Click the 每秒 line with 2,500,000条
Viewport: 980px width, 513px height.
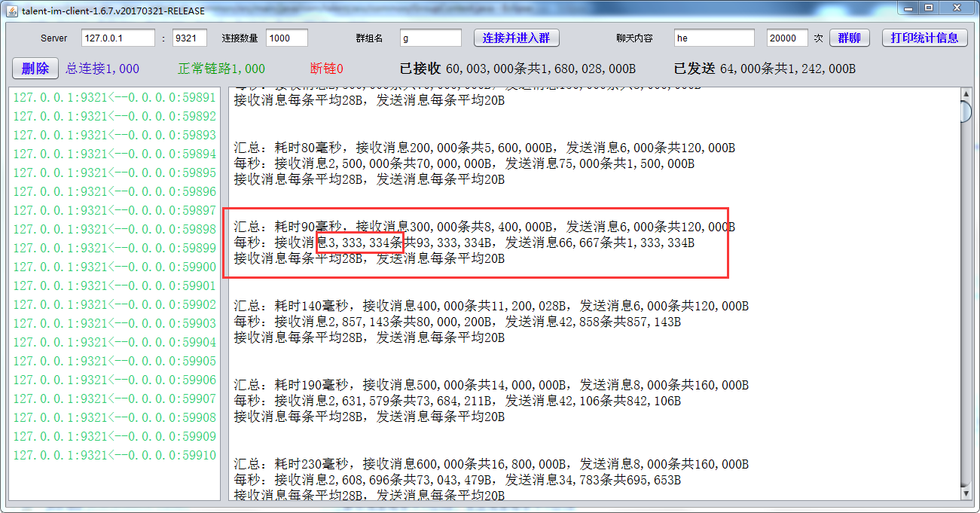click(464, 163)
